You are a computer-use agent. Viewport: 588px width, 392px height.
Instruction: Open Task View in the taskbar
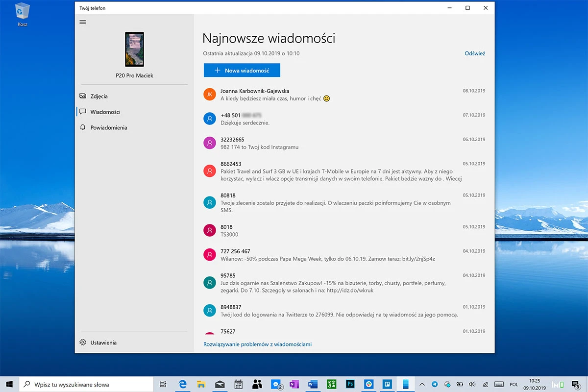[x=163, y=385]
